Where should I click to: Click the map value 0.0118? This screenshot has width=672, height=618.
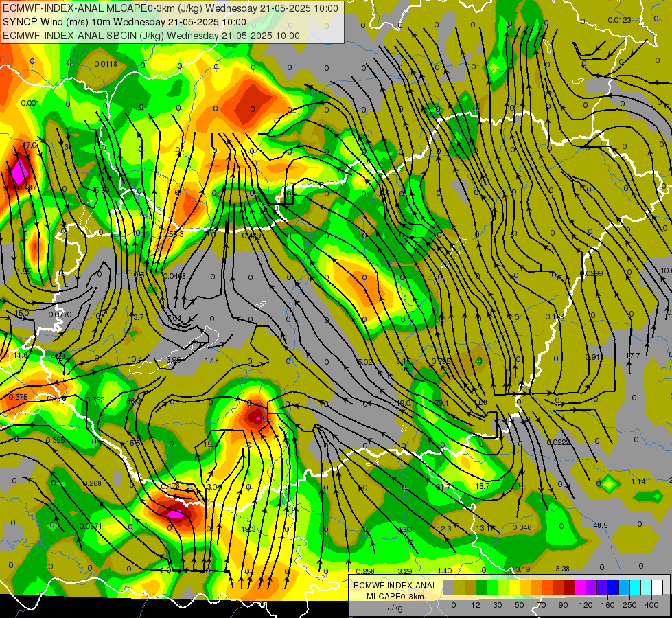coord(106,64)
